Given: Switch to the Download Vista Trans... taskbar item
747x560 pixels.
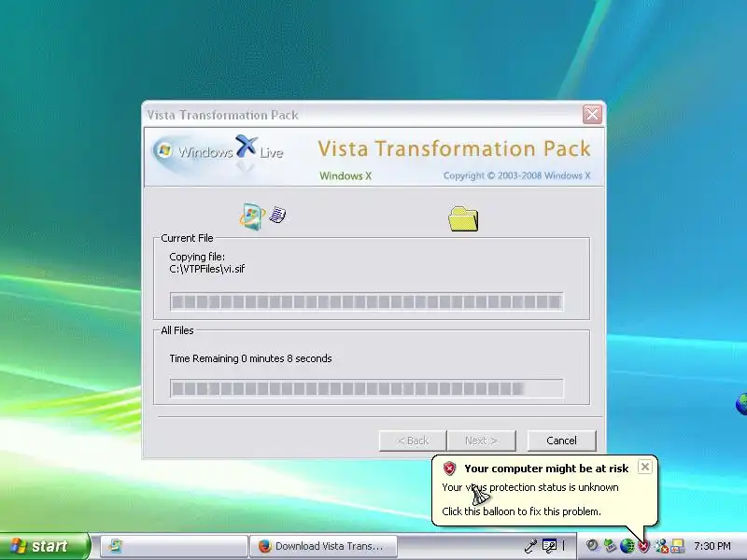Looking at the screenshot, I should pyautogui.click(x=323, y=546).
